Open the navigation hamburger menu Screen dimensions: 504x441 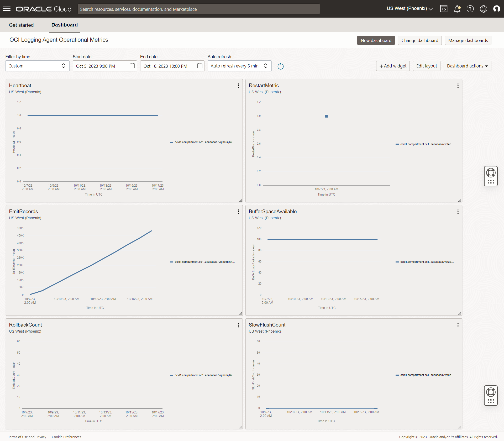7,9
